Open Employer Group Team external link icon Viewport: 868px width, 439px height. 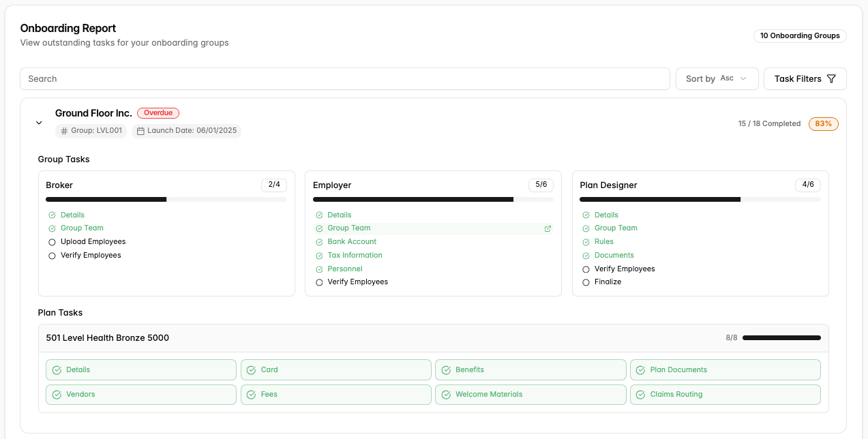pyautogui.click(x=548, y=229)
